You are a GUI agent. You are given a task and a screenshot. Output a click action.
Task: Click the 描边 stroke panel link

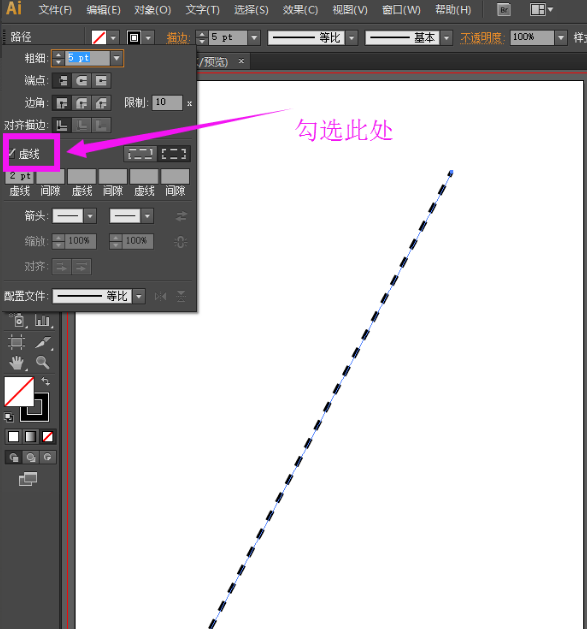(178, 38)
